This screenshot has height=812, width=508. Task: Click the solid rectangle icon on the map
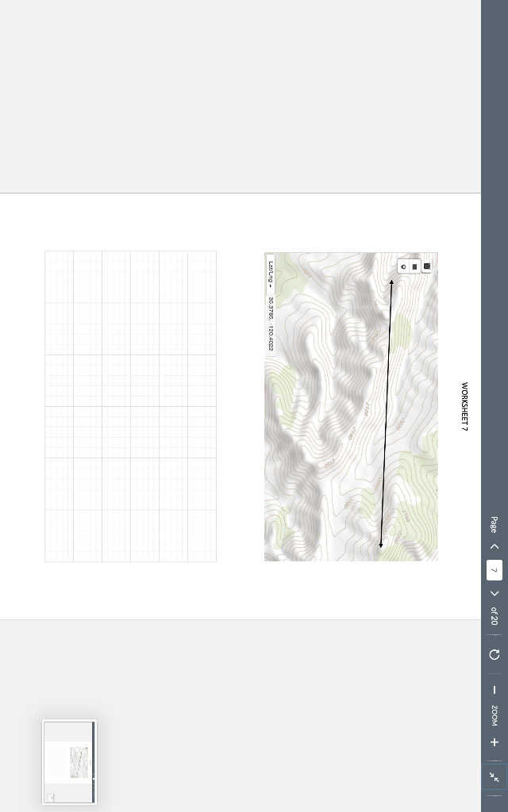pos(414,266)
